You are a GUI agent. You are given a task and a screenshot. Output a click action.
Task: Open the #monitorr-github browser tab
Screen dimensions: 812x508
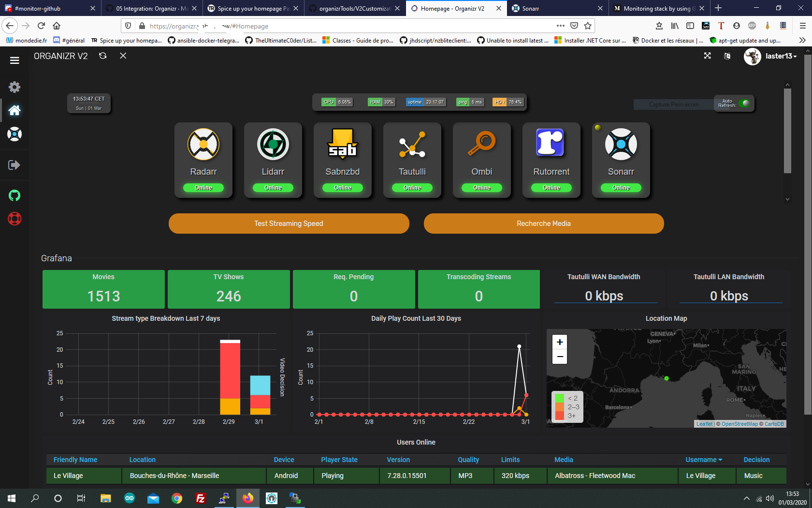[43, 8]
